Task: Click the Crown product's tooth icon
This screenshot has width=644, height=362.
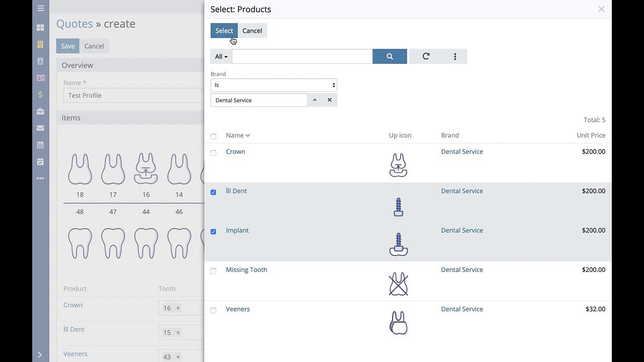Action: coord(398,165)
